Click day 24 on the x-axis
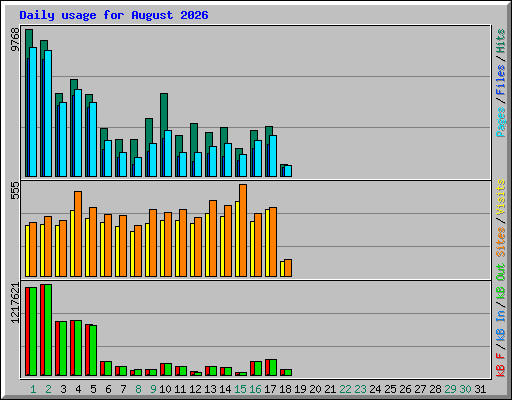The height and width of the screenshot is (400, 512). point(375,389)
